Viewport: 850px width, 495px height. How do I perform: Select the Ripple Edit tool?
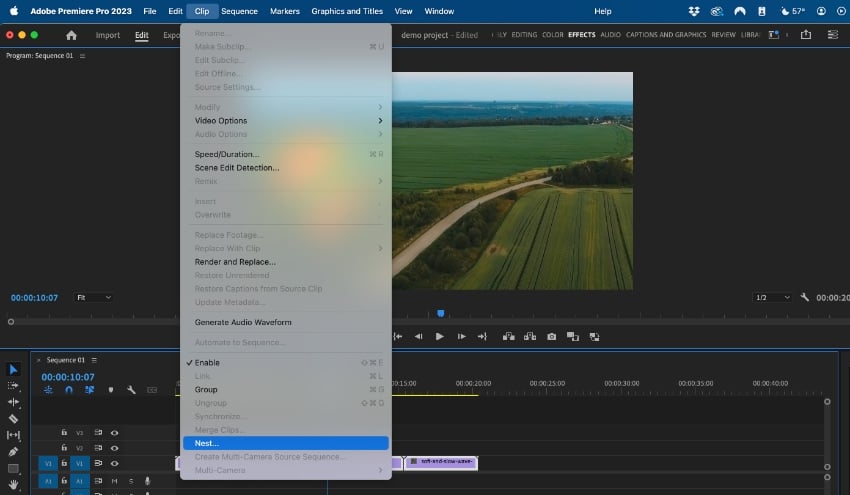tap(14, 402)
